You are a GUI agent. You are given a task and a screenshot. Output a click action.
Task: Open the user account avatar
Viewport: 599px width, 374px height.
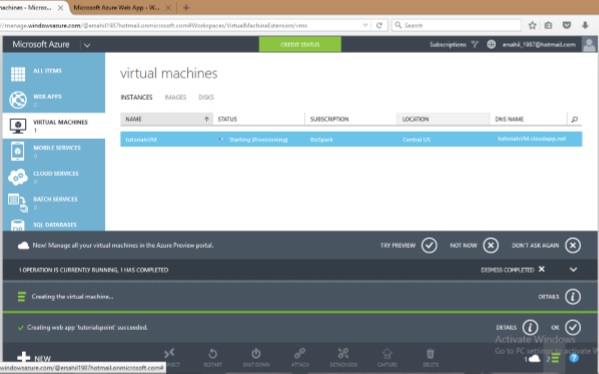(589, 44)
